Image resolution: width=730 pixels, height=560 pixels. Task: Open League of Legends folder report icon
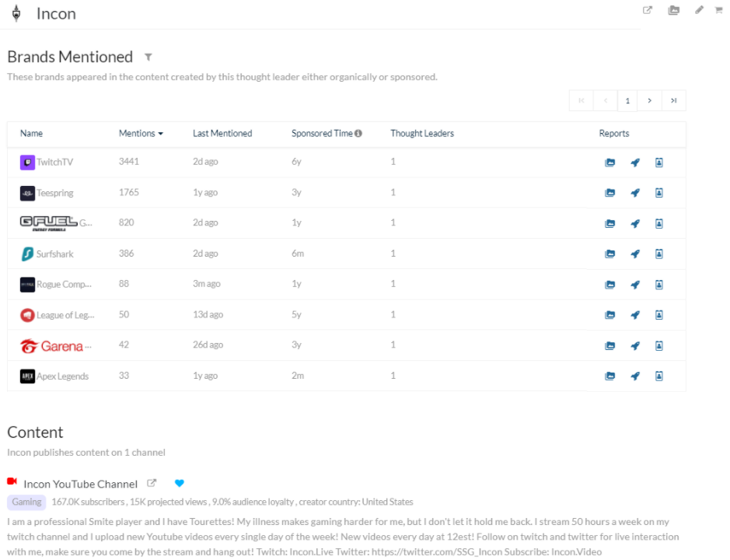tap(609, 315)
